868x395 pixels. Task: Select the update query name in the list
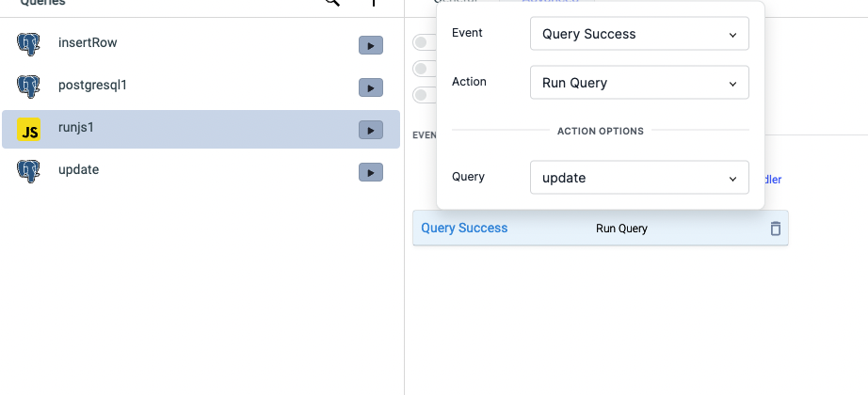78,169
